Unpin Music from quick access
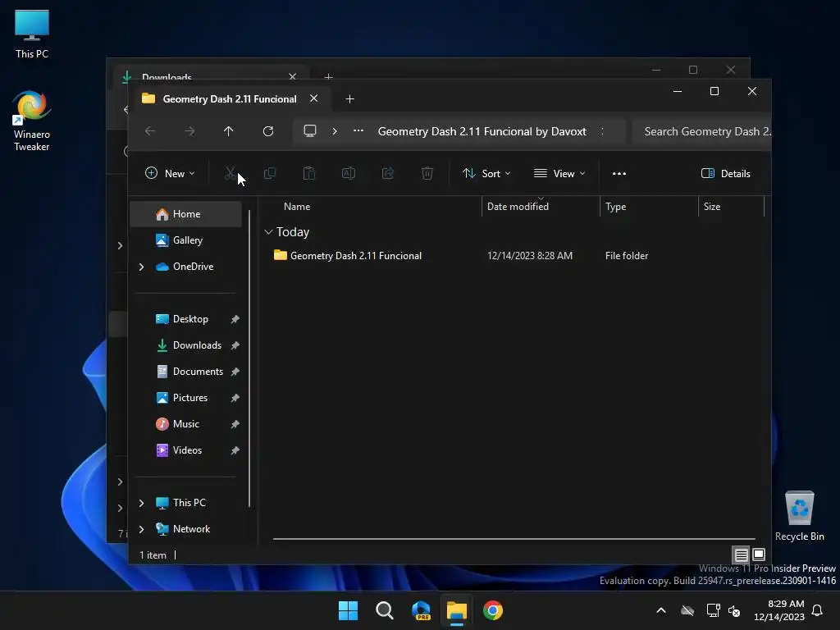This screenshot has width=840, height=630. tap(235, 424)
